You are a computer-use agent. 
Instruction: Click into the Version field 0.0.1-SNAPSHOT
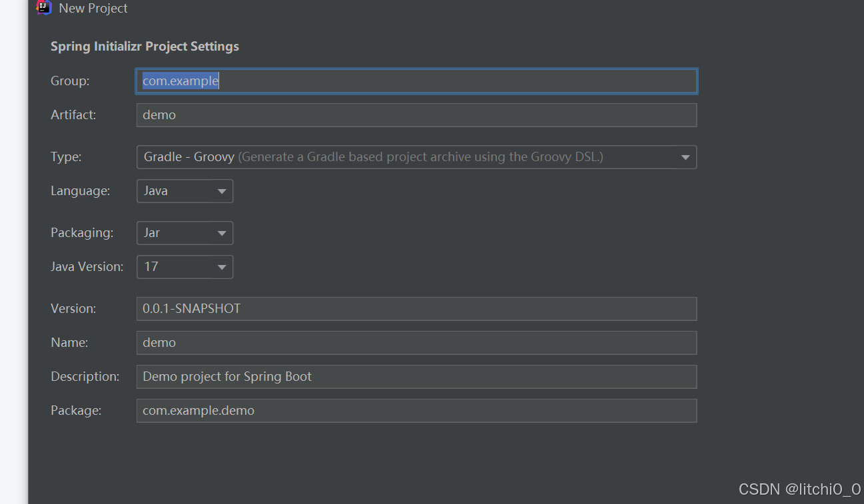(x=416, y=309)
